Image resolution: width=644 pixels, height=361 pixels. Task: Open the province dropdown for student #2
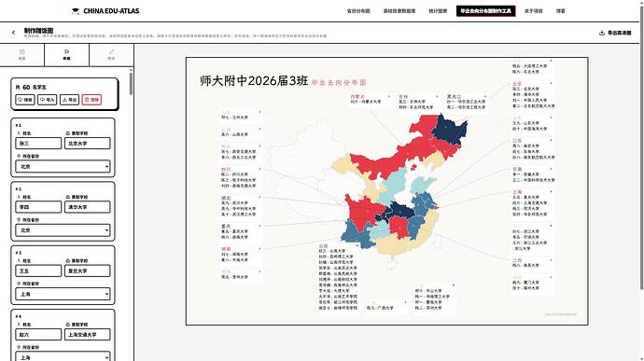coord(63,230)
